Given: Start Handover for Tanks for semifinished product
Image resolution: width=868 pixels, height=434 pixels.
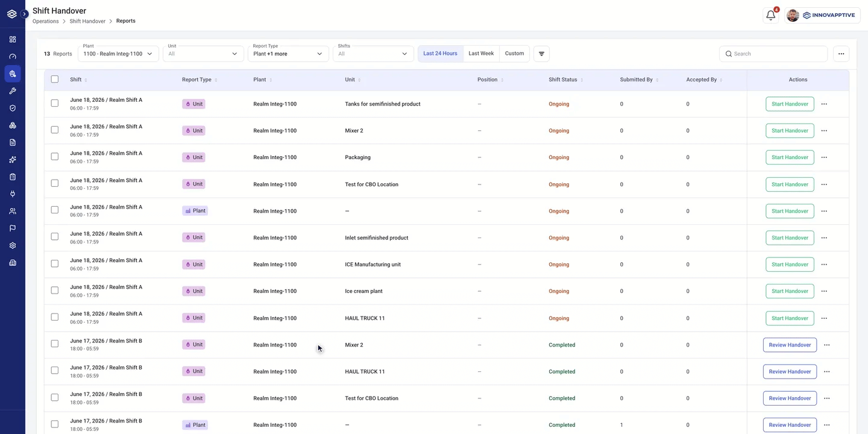Looking at the screenshot, I should pos(790,104).
